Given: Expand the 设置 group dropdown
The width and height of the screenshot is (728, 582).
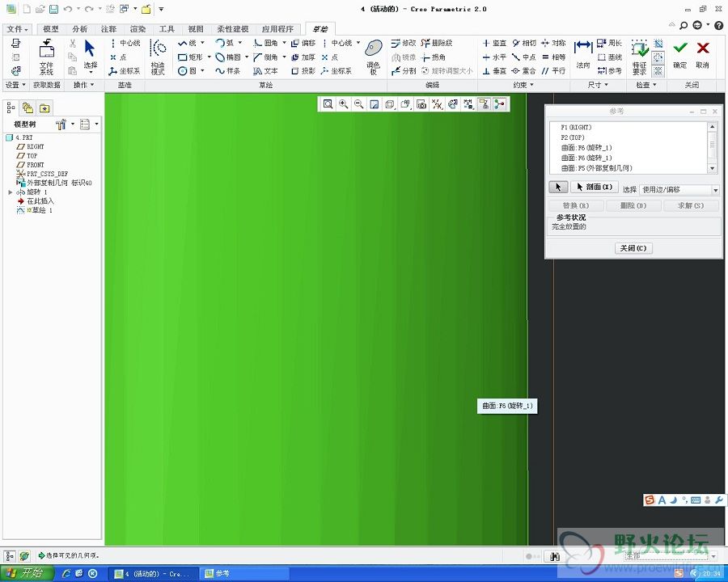Looking at the screenshot, I should coord(15,85).
